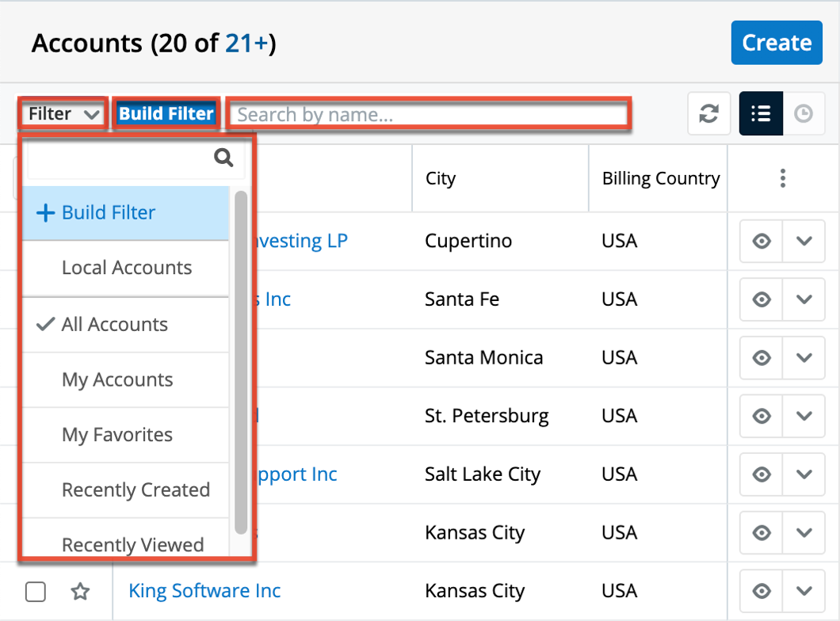Preview the Cupertino account row
This screenshot has height=621, width=840.
click(762, 241)
